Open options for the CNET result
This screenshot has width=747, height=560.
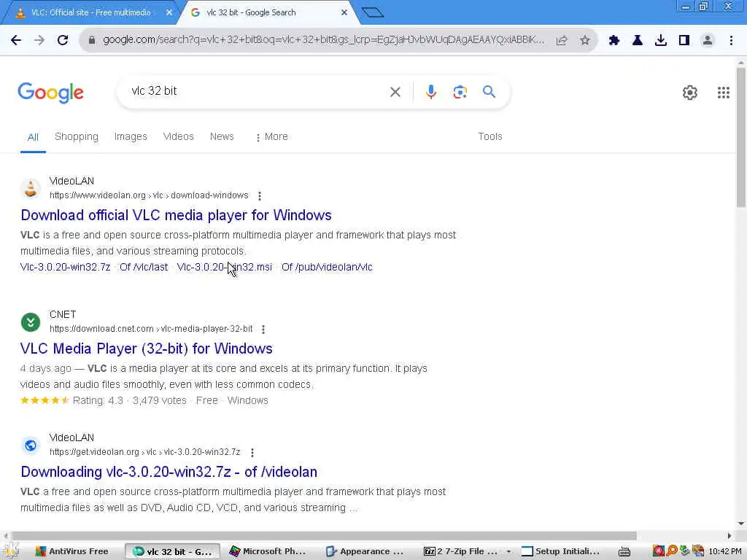coord(263,329)
